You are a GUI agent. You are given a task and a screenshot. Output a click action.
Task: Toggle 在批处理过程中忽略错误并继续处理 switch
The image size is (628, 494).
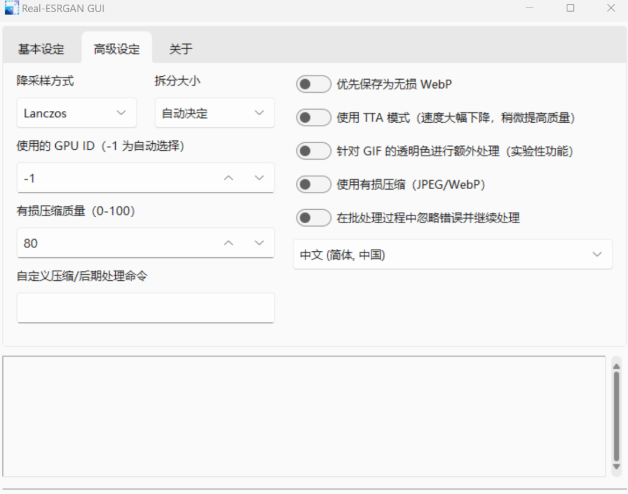tap(314, 218)
